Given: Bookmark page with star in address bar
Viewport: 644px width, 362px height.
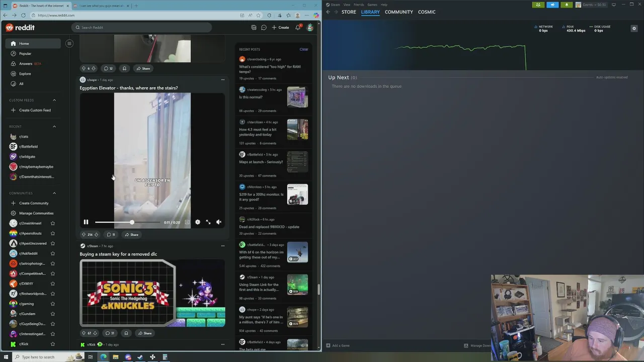Looking at the screenshot, I should [259, 15].
